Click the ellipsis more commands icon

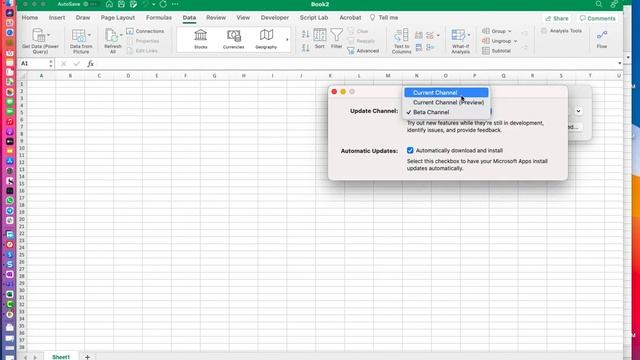pyautogui.click(x=175, y=4)
